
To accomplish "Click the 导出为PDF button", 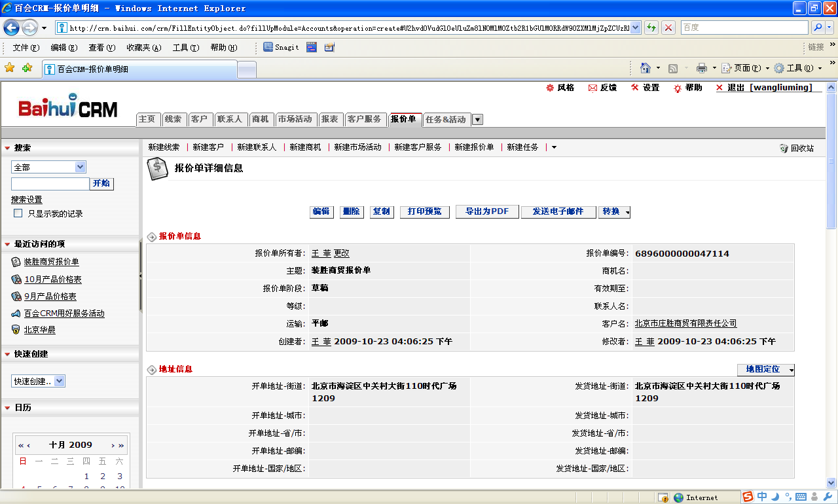I will click(486, 212).
